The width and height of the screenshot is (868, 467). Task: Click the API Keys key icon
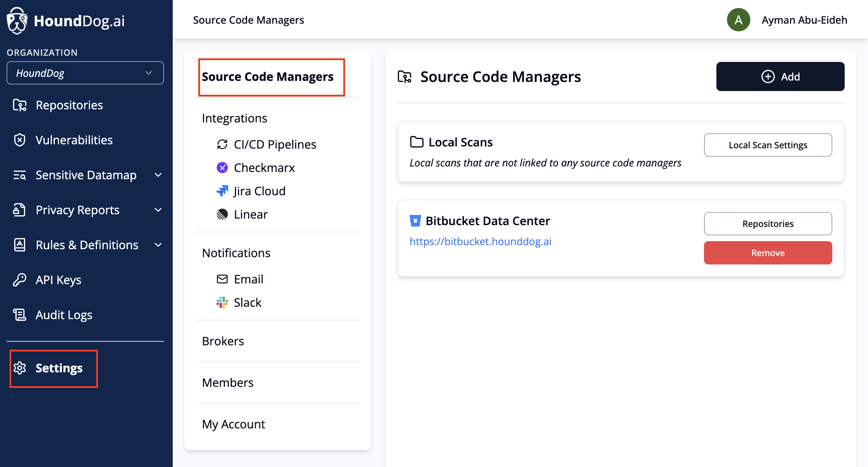click(x=20, y=280)
